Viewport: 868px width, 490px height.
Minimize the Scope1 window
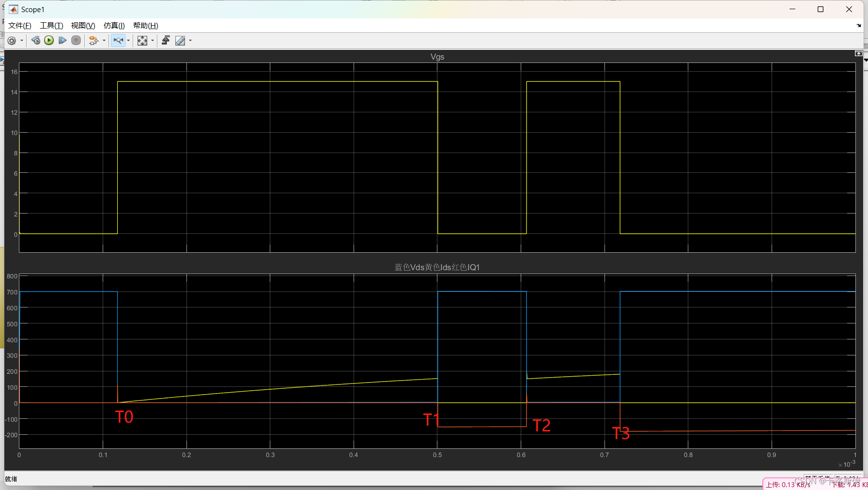(792, 9)
